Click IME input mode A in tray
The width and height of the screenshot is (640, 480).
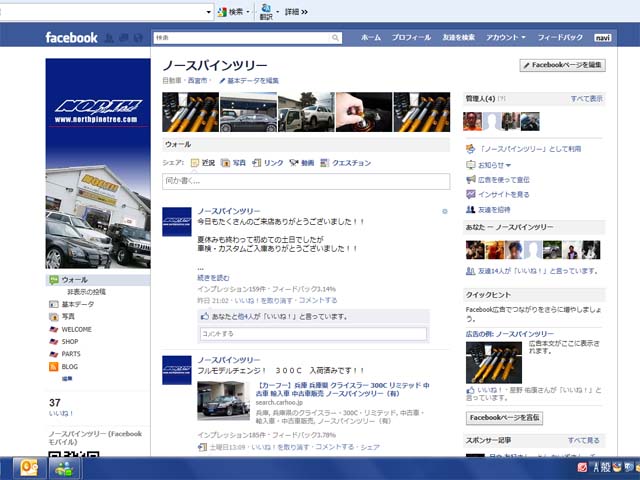point(596,468)
